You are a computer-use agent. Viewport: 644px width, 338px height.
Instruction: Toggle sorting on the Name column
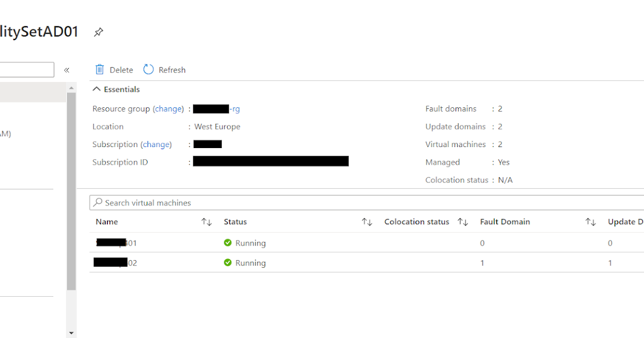[207, 222]
